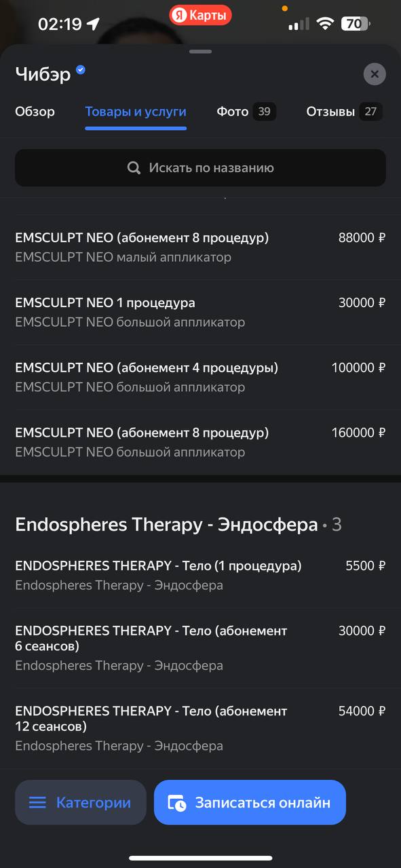The image size is (401, 868).
Task: Tap the calendar icon on Записаться онлайн
Action: (x=177, y=803)
